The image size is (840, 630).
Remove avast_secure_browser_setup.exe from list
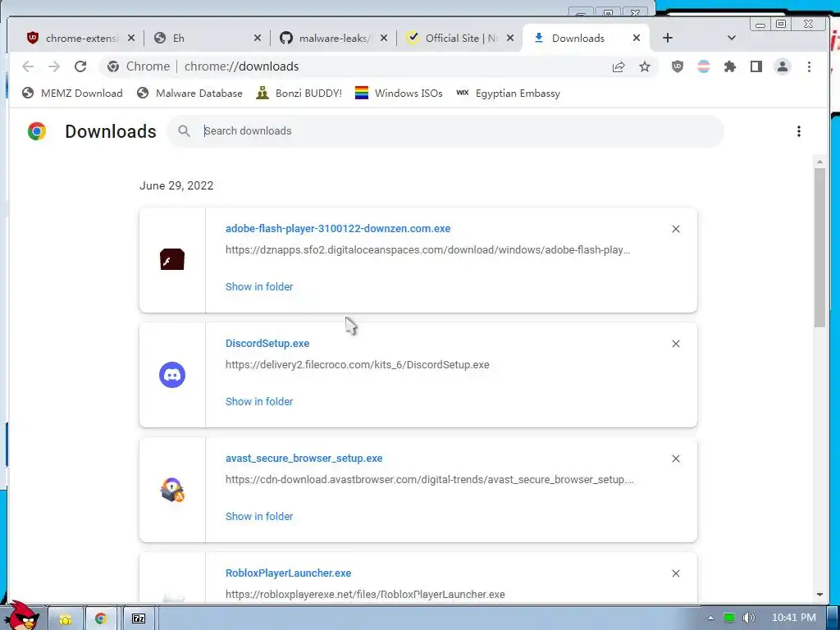[676, 459]
